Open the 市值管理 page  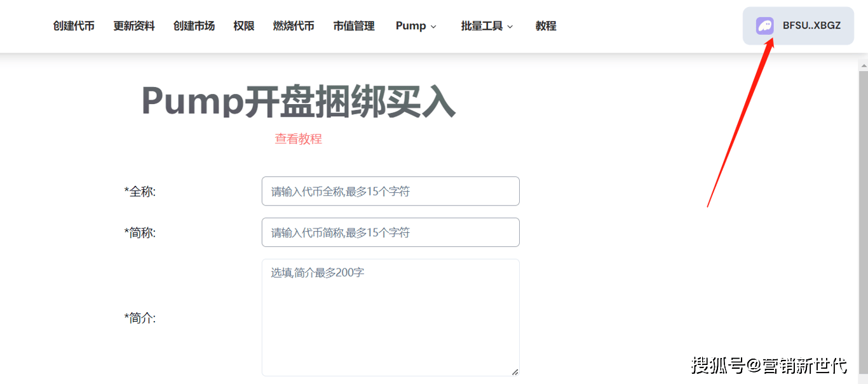tap(353, 26)
